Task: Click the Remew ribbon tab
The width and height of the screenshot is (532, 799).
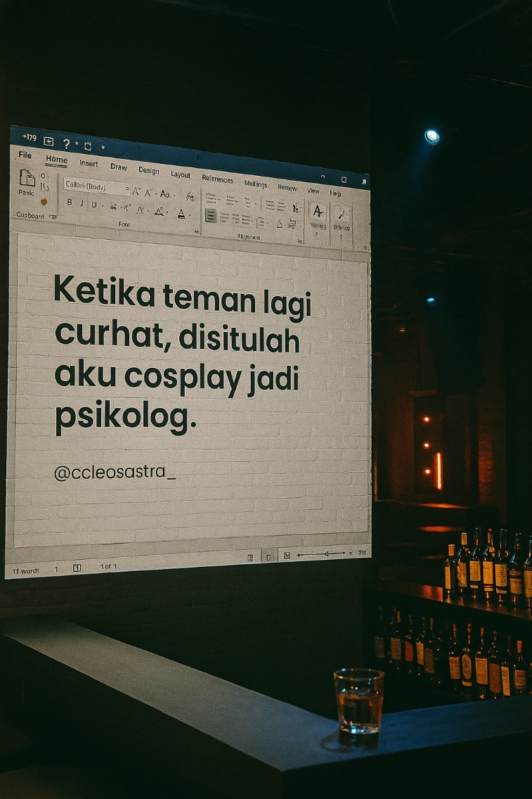Action: [x=287, y=188]
